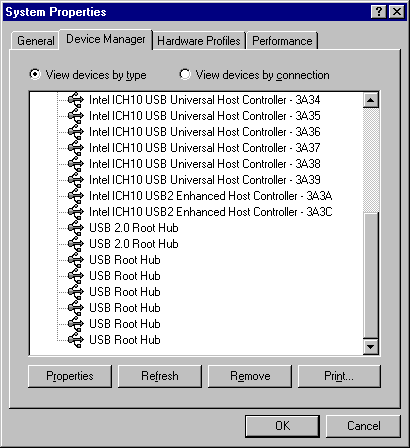Choose USB icon next to Controller 3A38
This screenshot has width=410, height=448.
pos(76,164)
